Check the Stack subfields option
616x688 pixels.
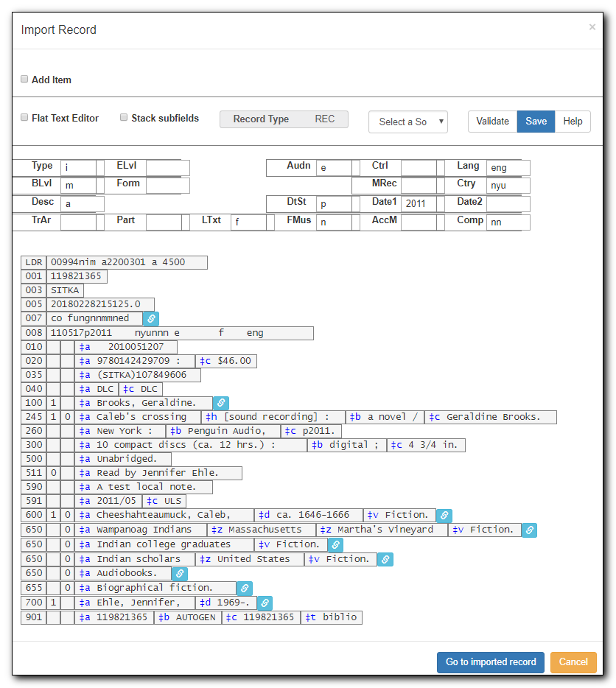click(x=124, y=117)
